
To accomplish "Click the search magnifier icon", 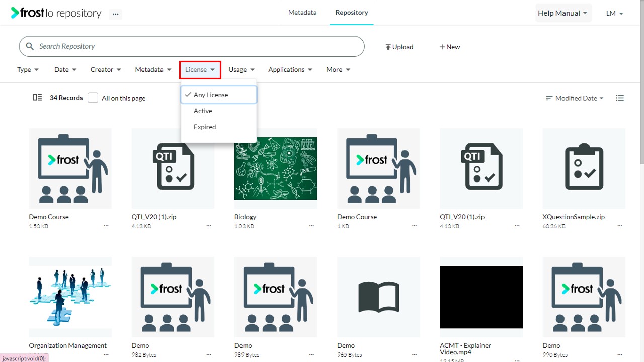I will [30, 46].
